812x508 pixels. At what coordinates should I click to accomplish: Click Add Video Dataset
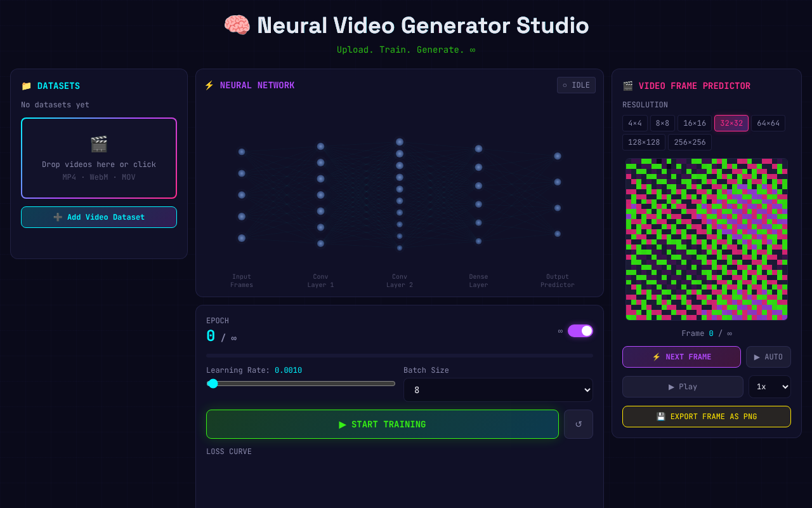point(99,217)
